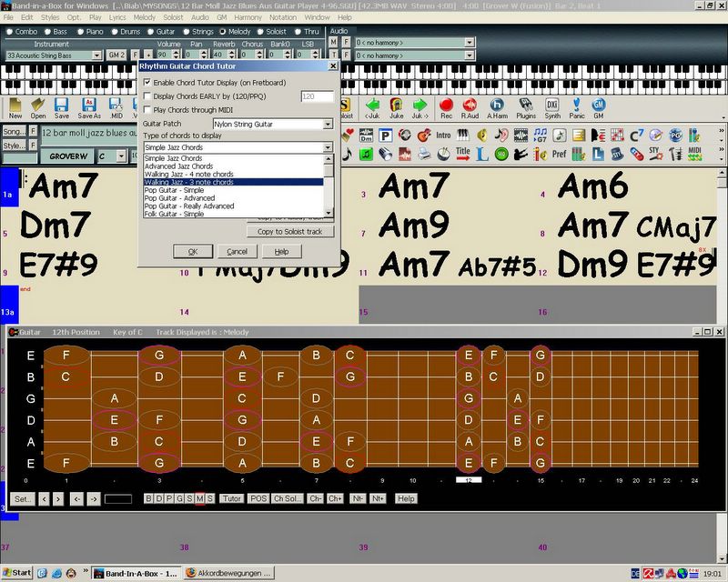Click the Volume spinner arrows
The width and height of the screenshot is (728, 582).
(176, 55)
